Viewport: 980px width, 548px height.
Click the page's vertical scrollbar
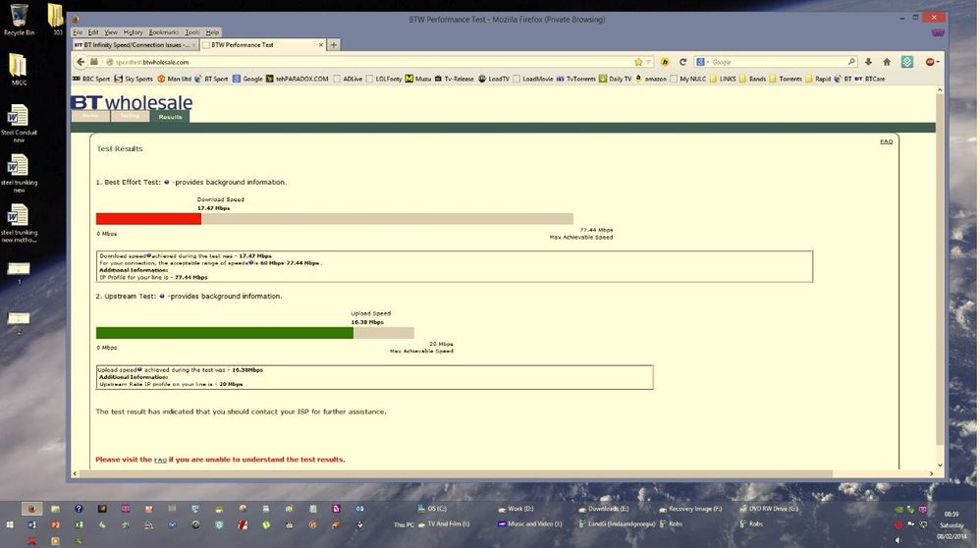(940, 269)
